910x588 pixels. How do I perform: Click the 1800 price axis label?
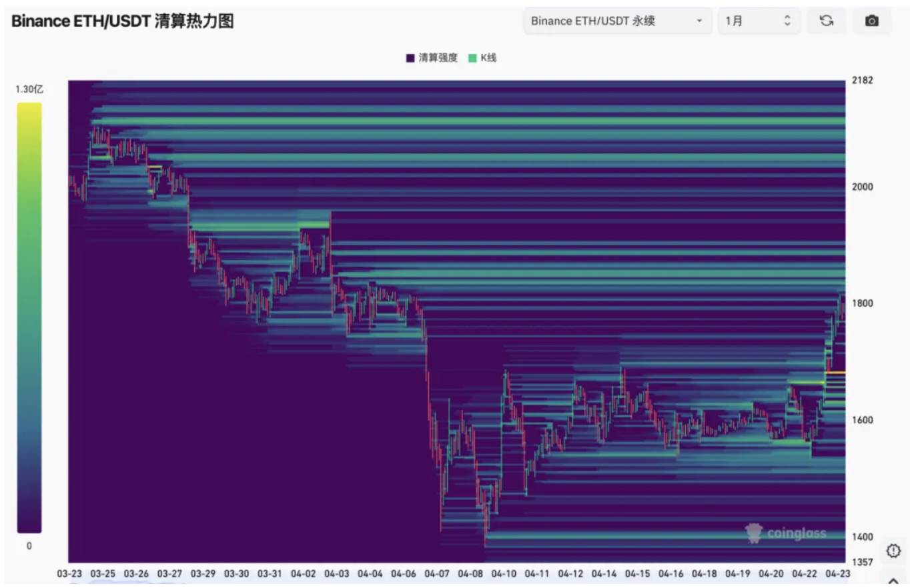tap(863, 303)
